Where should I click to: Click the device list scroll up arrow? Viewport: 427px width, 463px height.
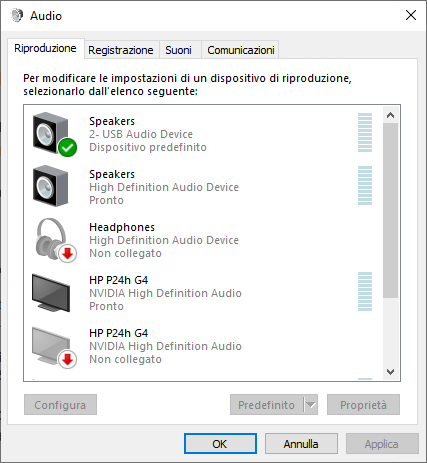390,115
